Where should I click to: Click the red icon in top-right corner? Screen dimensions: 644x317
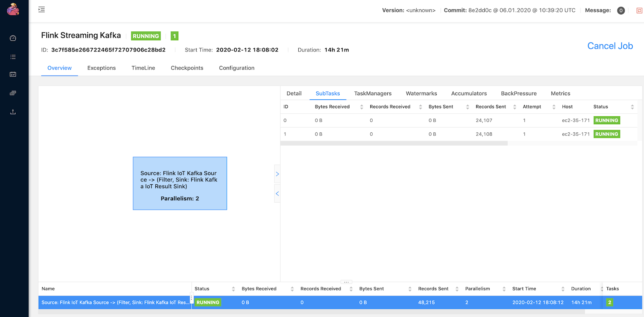click(x=639, y=10)
